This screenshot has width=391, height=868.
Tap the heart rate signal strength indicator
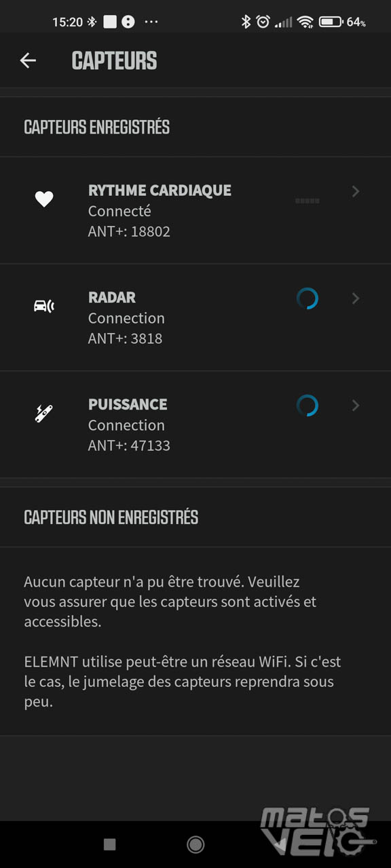308,201
